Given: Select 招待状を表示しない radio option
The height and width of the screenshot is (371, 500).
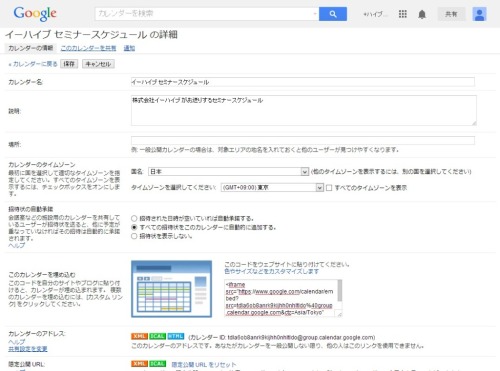Looking at the screenshot, I should click(134, 236).
